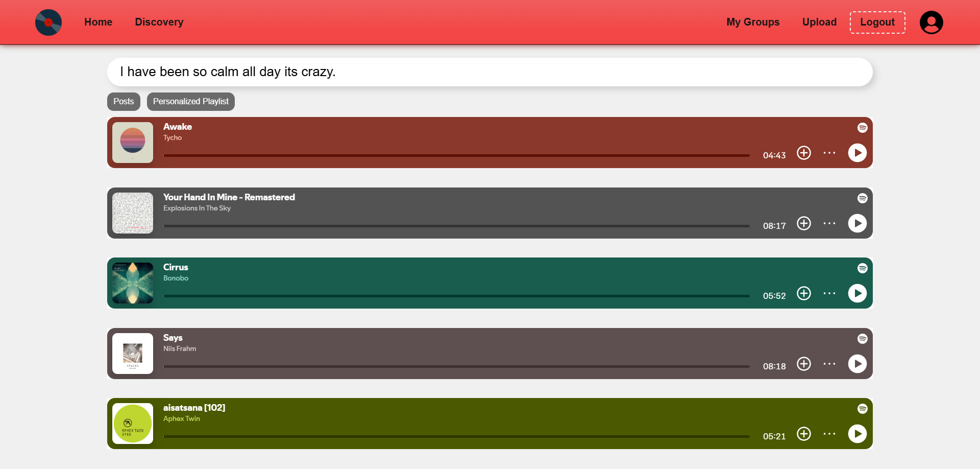The width and height of the screenshot is (980, 469).
Task: Play the Says track by Nils Frahm
Action: click(857, 364)
